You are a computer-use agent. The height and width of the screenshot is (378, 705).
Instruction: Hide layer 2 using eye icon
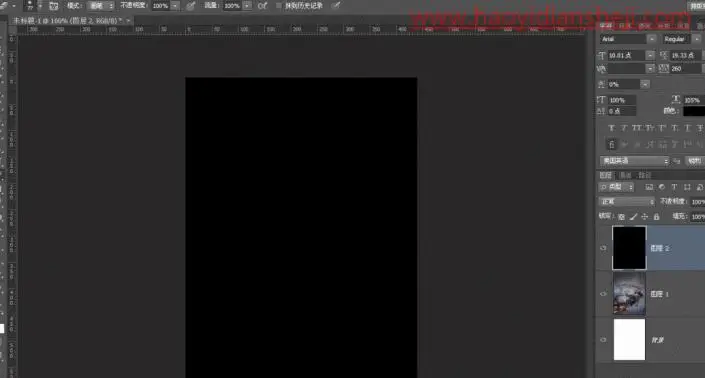[603, 248]
